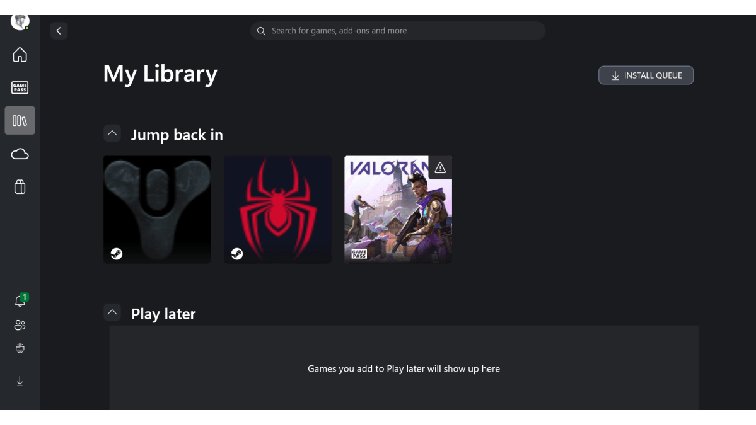Click the My Library heading

pos(160,74)
